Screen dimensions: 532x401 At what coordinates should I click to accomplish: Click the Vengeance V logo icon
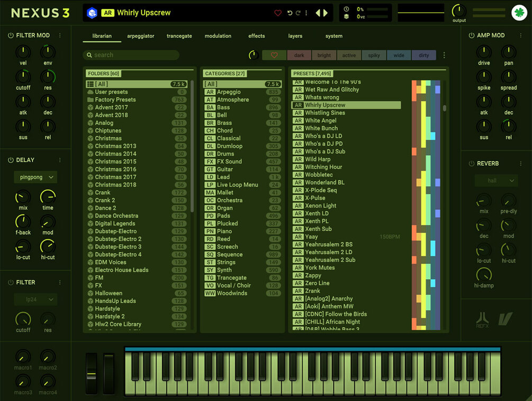(x=505, y=319)
